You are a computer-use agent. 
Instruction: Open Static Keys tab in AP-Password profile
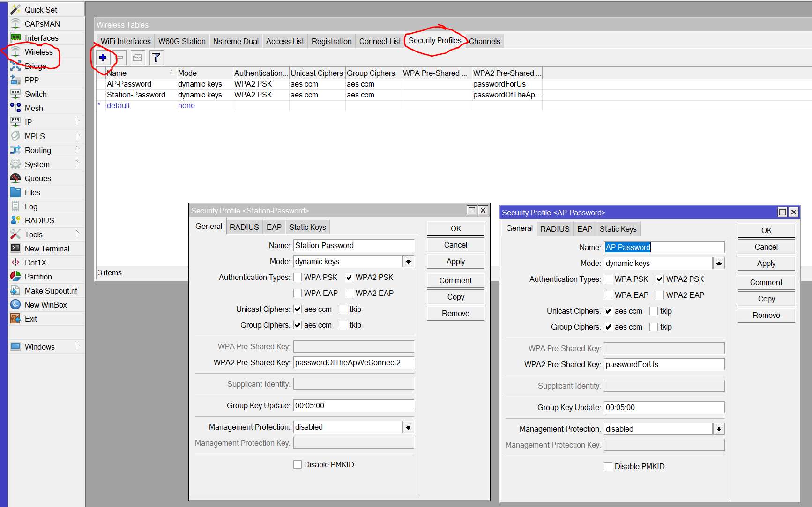[x=618, y=229]
